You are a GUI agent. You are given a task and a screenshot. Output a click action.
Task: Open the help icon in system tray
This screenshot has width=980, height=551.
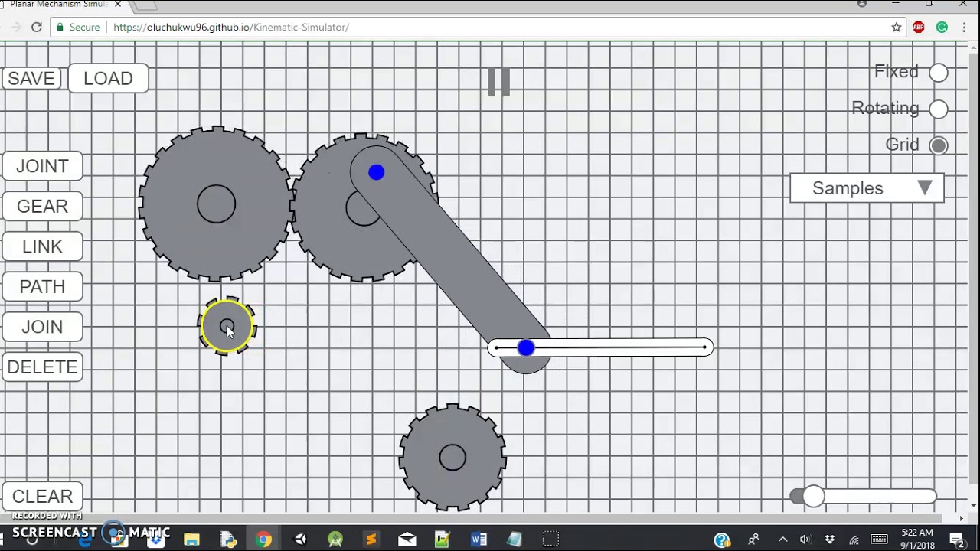[722, 540]
